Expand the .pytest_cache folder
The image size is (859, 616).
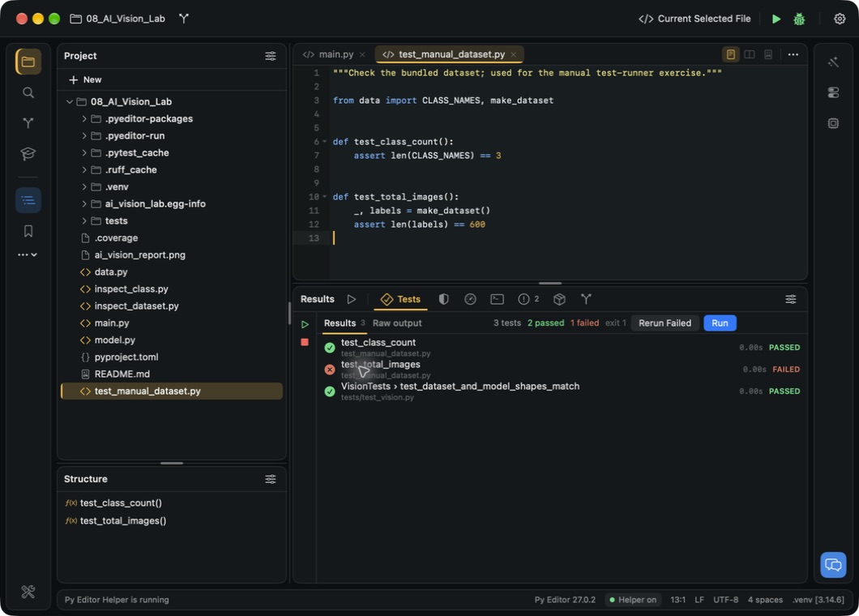pos(83,153)
